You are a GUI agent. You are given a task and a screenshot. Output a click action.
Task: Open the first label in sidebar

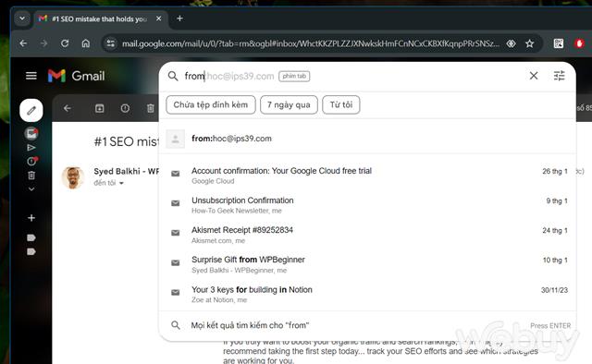point(31,237)
